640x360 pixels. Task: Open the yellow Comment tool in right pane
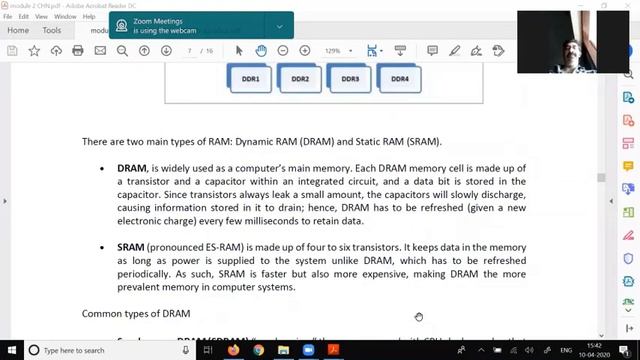(628, 166)
